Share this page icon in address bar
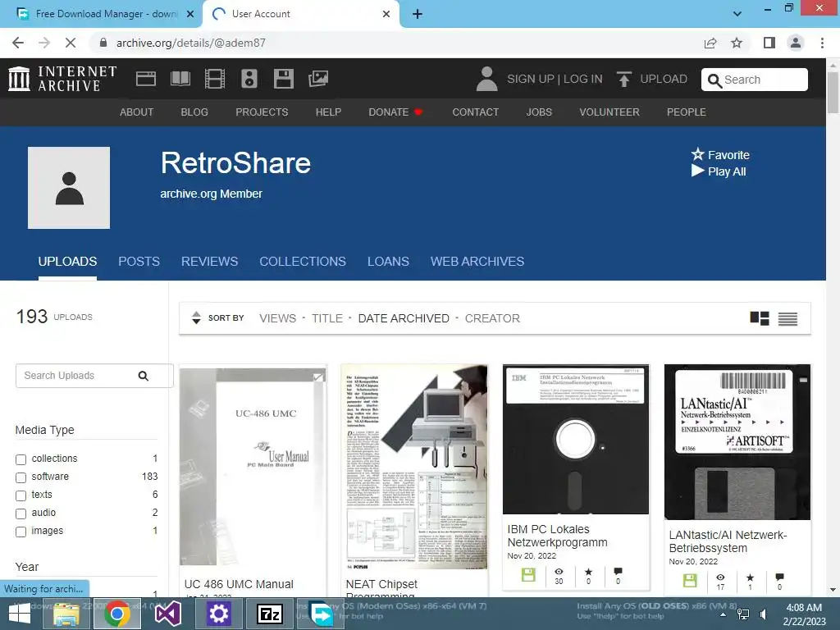 point(710,43)
